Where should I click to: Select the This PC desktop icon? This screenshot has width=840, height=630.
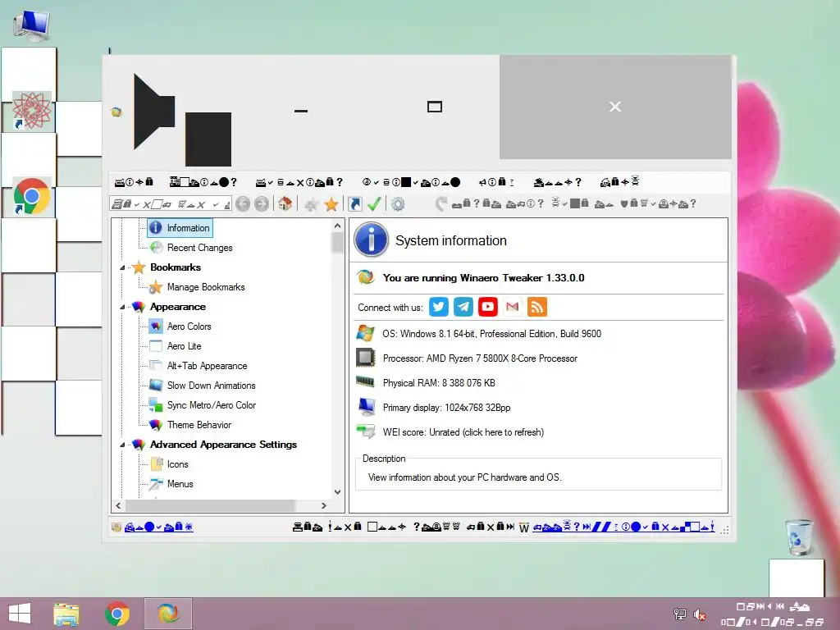point(32,25)
